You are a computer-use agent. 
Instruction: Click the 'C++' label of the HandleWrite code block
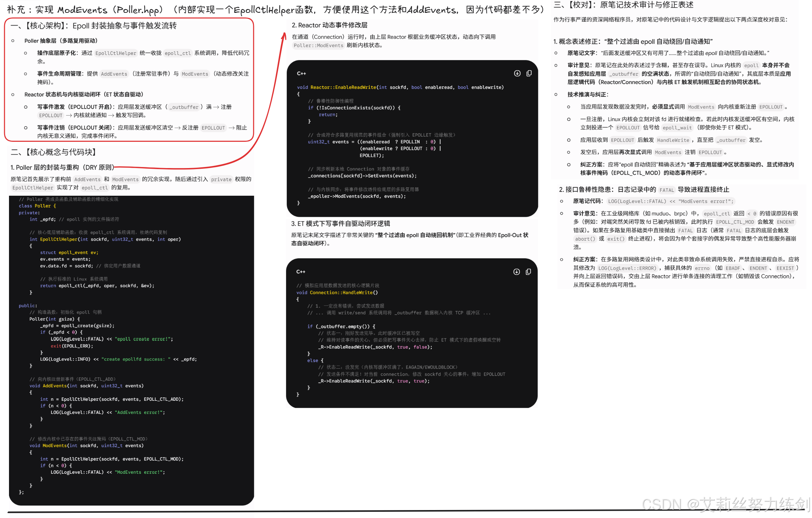[x=301, y=272]
